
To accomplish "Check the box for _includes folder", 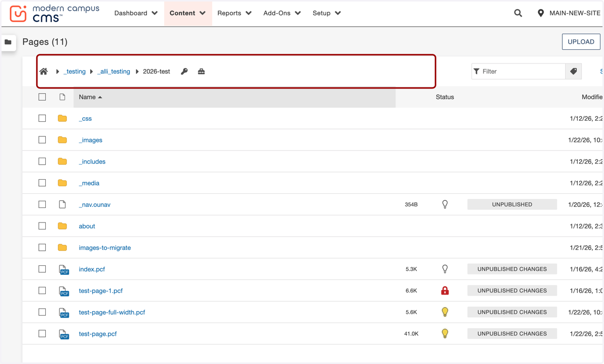I will point(42,162).
